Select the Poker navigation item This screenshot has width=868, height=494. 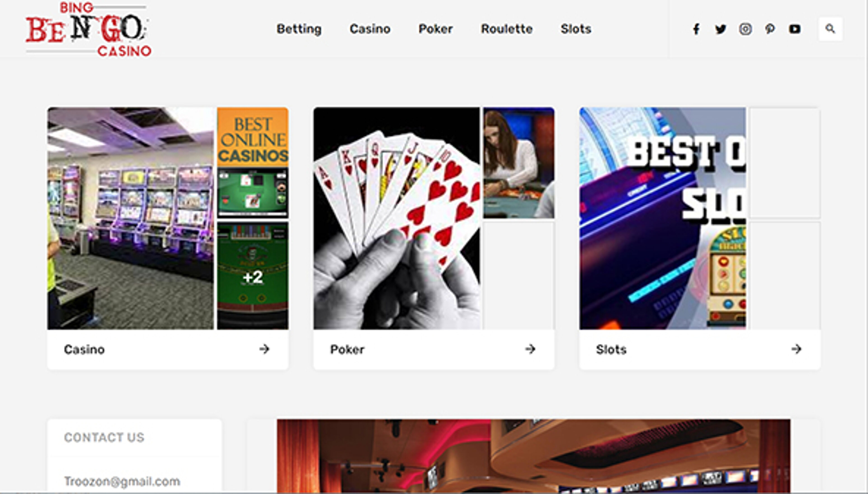pyautogui.click(x=436, y=29)
